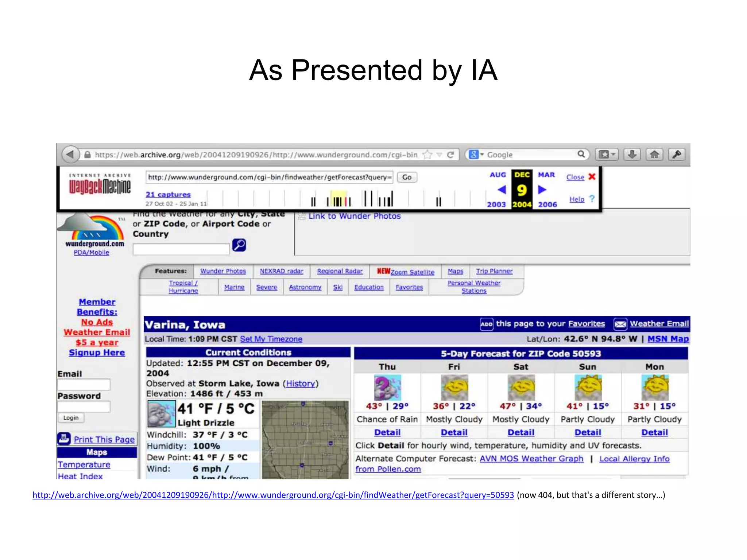Open Detail for Saturday forecast
The height and width of the screenshot is (560, 747).
click(x=521, y=432)
